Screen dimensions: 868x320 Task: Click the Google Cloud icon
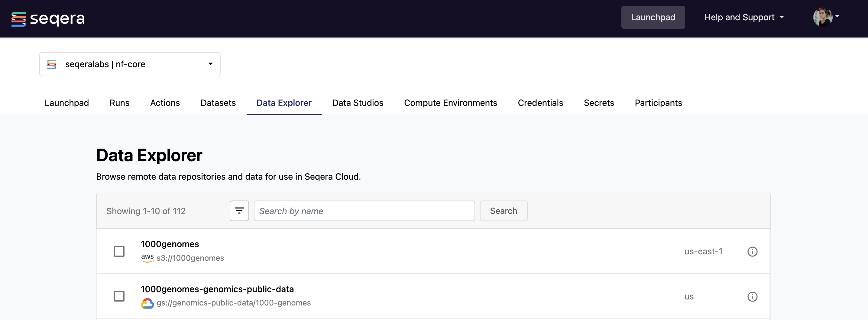(x=147, y=303)
